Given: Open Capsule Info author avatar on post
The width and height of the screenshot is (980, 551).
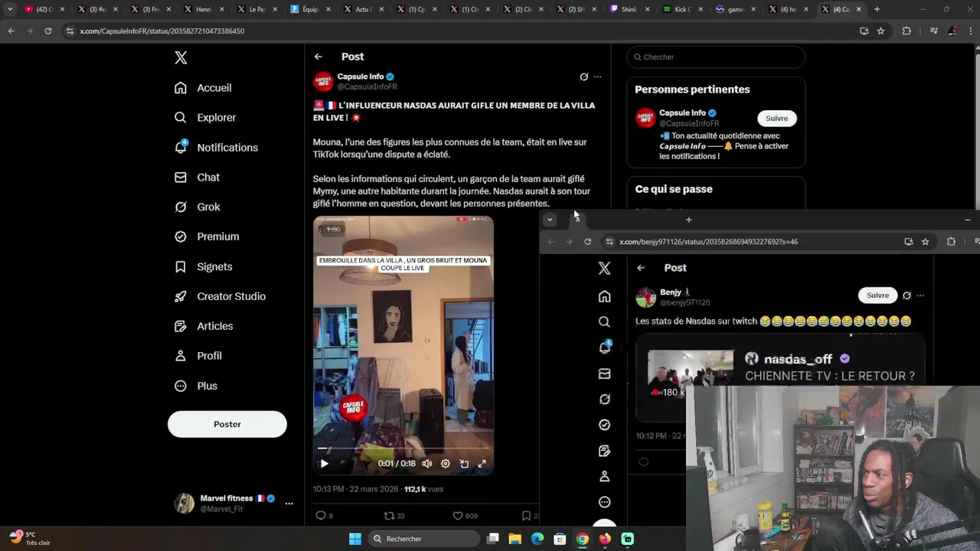Looking at the screenshot, I should pyautogui.click(x=323, y=81).
